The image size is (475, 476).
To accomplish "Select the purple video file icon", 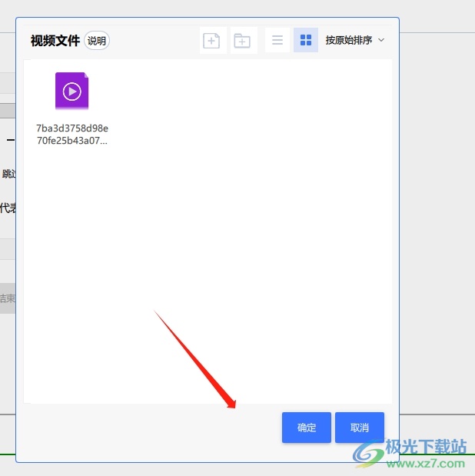I will pos(71,92).
